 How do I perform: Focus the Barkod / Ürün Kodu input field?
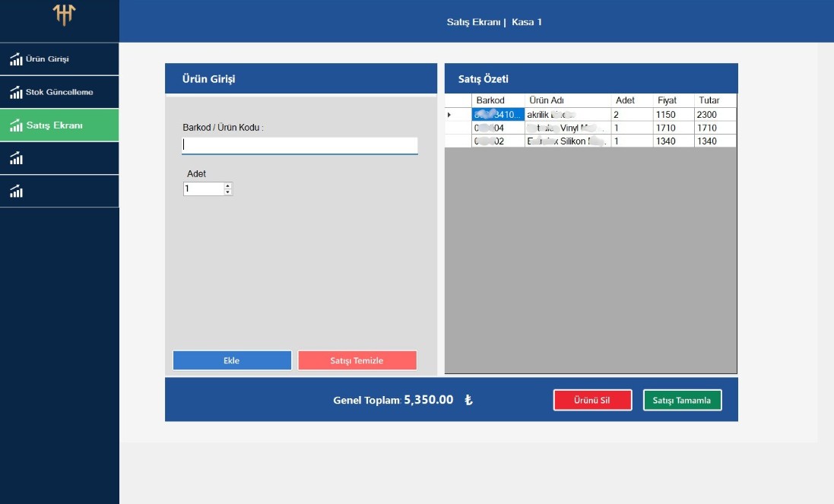tap(300, 145)
